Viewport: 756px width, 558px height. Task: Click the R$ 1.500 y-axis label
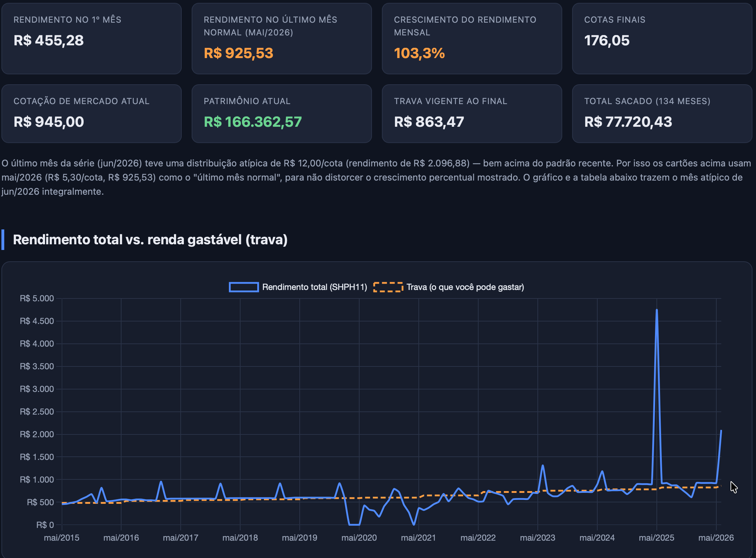37,457
